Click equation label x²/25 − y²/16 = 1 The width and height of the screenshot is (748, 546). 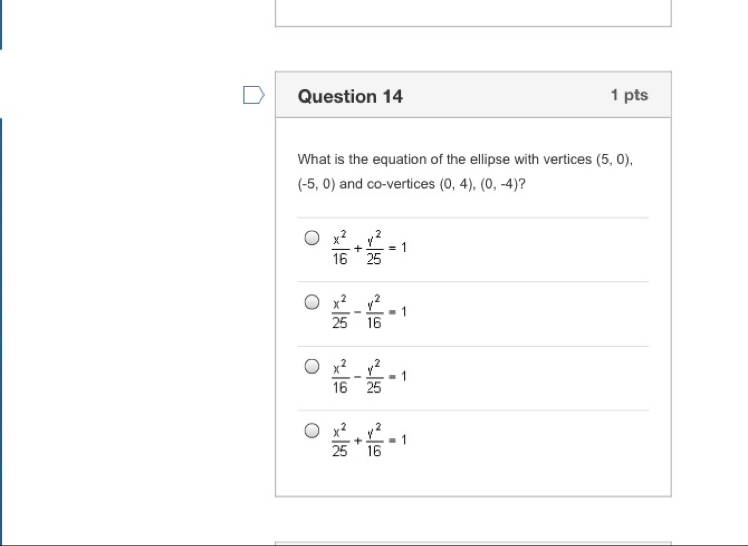[x=369, y=312]
